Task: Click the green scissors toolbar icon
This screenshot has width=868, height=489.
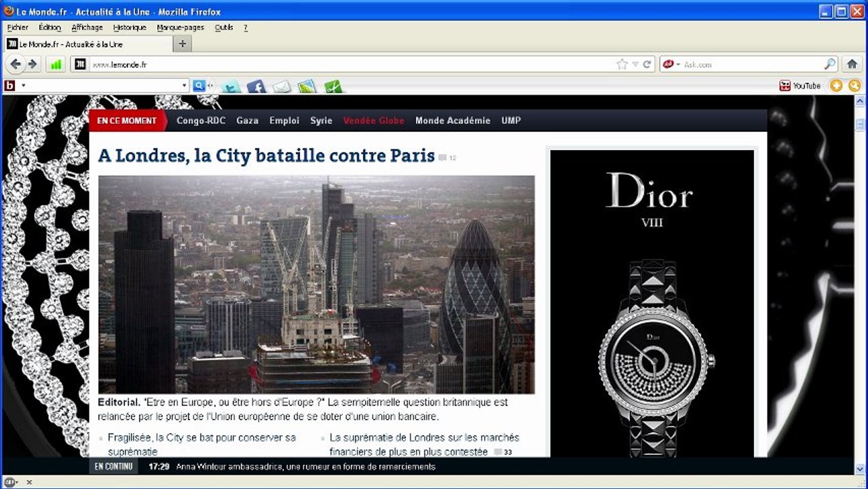Action: [x=333, y=86]
